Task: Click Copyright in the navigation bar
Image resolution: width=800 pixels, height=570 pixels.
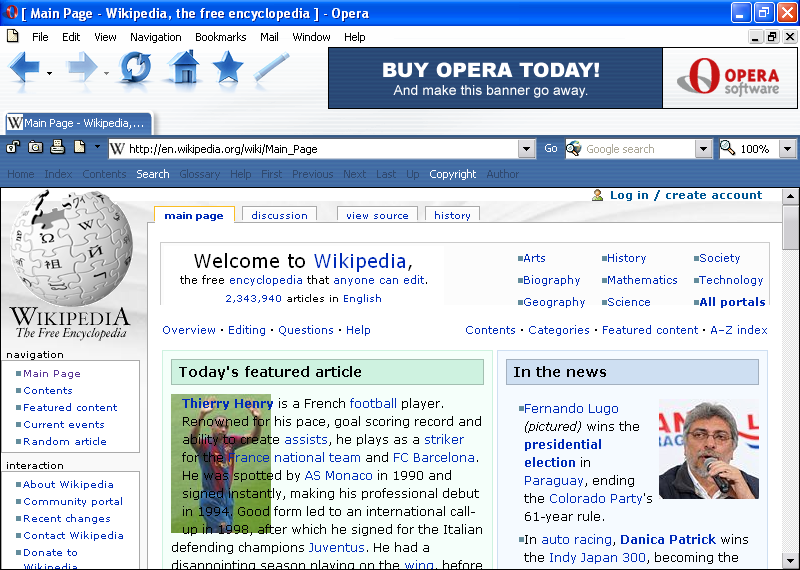Action: 453,174
